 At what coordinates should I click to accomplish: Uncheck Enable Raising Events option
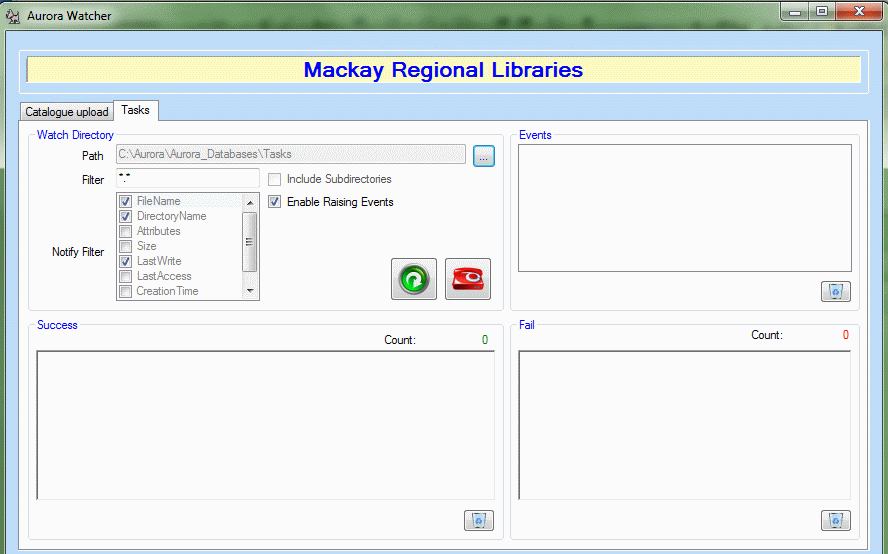(275, 202)
